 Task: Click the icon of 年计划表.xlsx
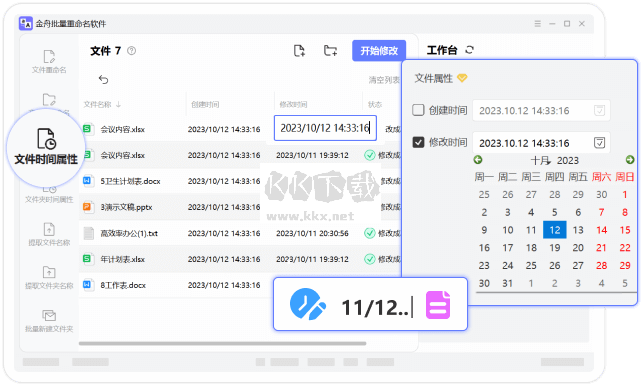coord(87,259)
